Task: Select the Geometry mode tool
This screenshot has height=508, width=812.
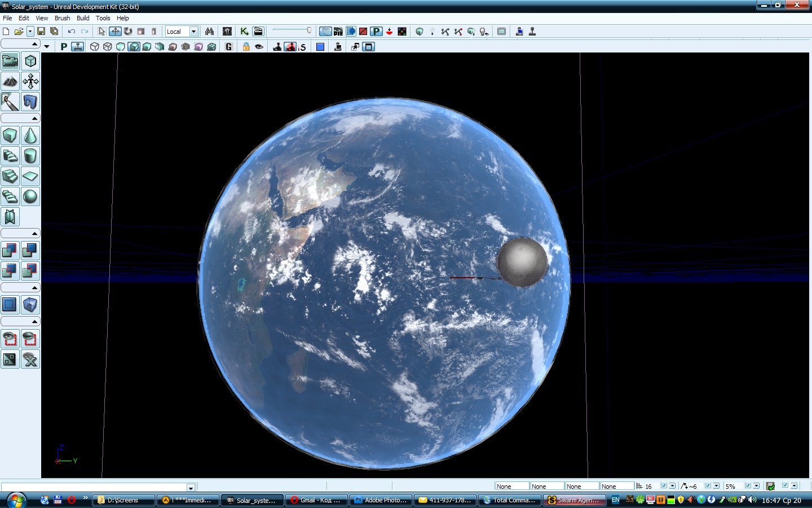Action: click(30, 61)
